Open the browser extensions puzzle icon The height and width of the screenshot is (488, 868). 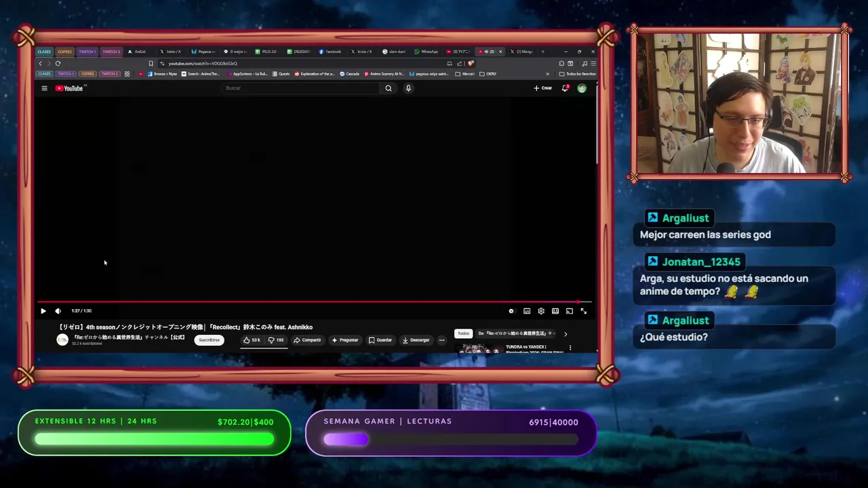pos(561,63)
